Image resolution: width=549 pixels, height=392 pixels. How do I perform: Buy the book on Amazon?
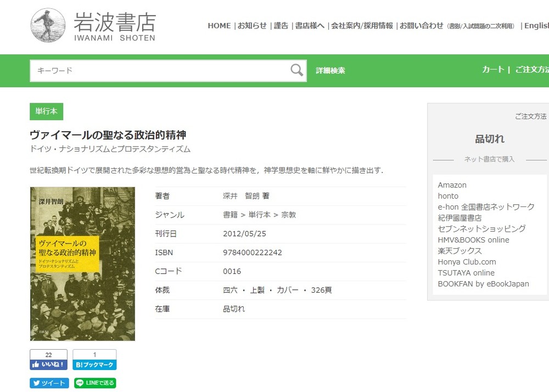point(451,184)
